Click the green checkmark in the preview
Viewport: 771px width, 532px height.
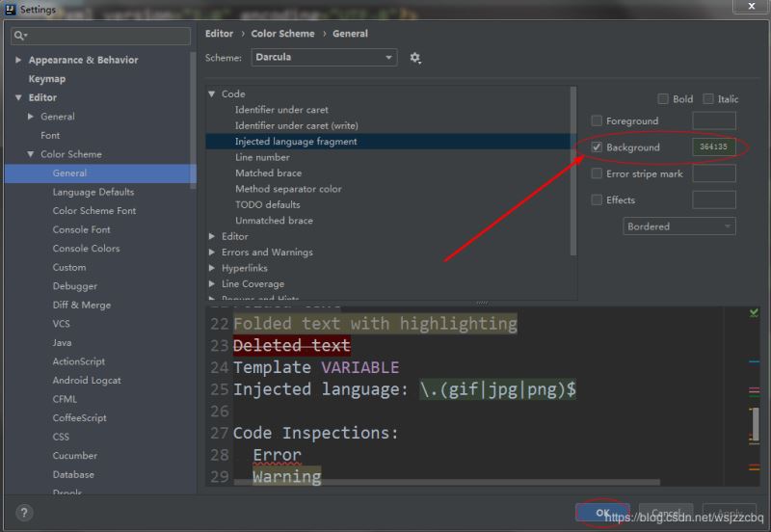coord(754,313)
